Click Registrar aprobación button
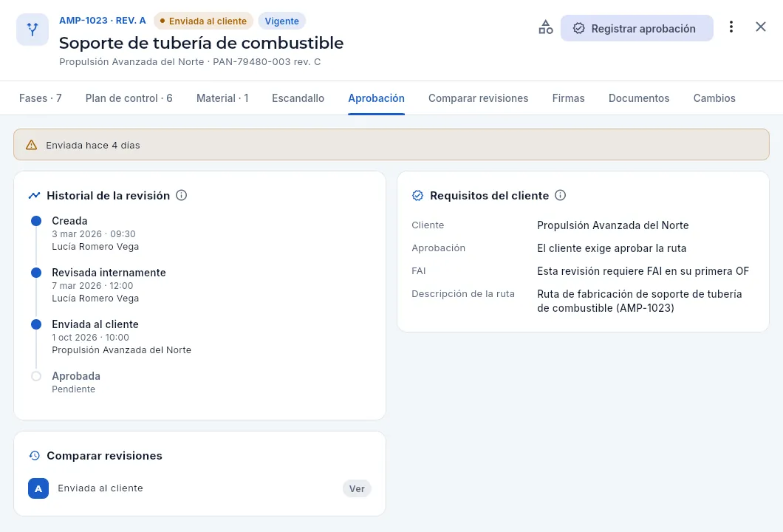The height and width of the screenshot is (532, 783). point(637,29)
